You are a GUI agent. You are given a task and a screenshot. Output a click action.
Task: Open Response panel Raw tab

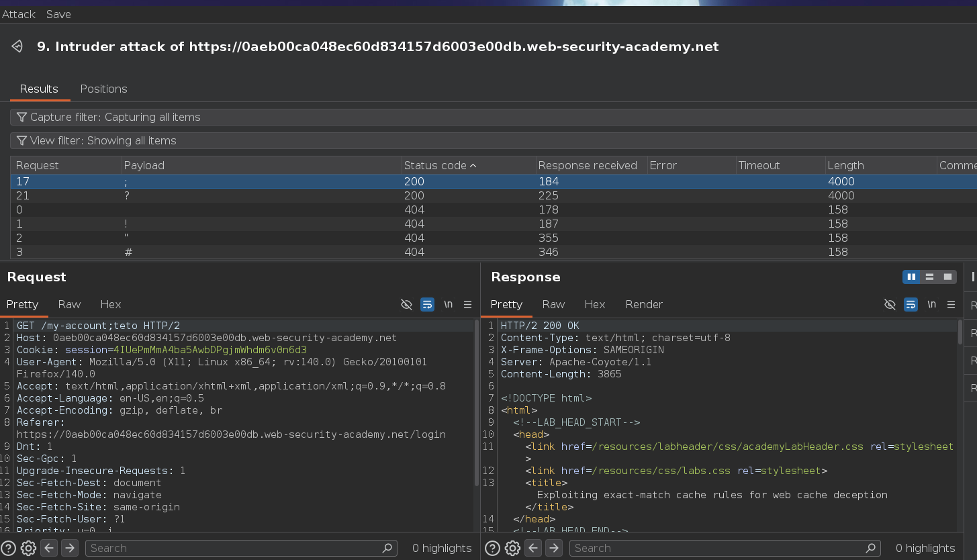[x=553, y=304]
